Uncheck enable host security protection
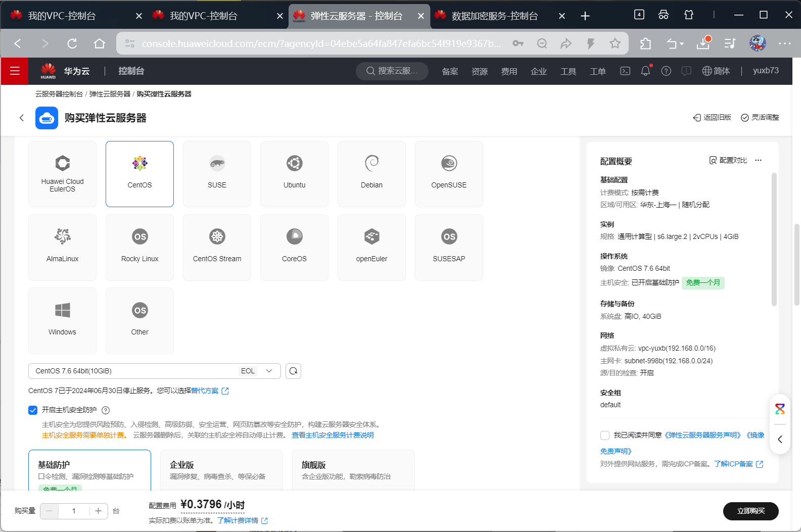801x532 pixels. pyautogui.click(x=33, y=410)
